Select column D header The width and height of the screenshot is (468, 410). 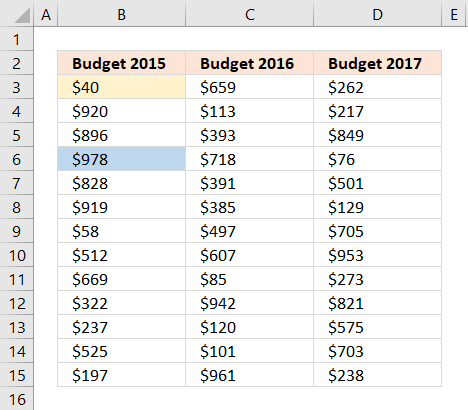tap(377, 13)
